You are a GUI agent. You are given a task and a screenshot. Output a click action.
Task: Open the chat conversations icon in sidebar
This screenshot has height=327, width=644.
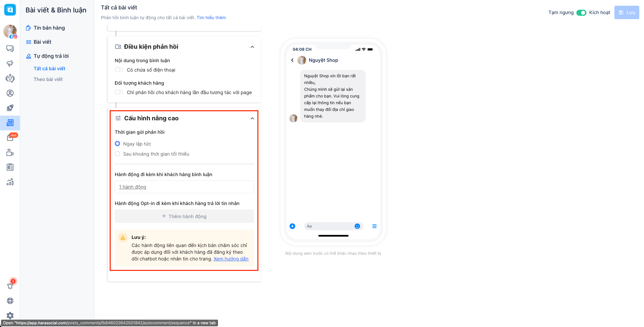pyautogui.click(x=10, y=49)
